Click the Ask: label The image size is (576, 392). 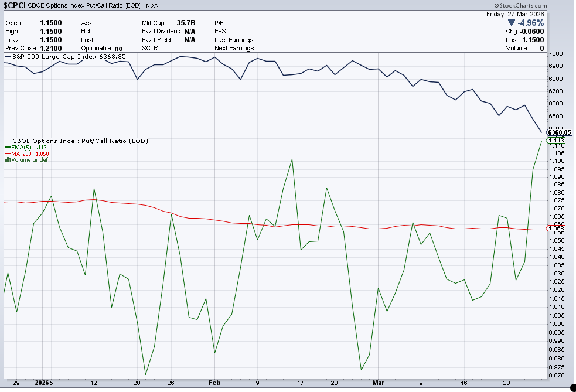[x=87, y=23]
